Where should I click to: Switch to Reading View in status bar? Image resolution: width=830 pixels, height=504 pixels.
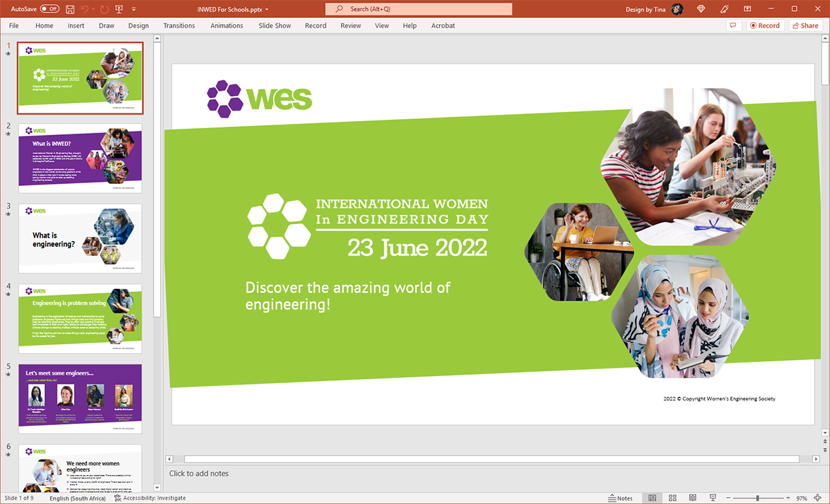point(692,498)
